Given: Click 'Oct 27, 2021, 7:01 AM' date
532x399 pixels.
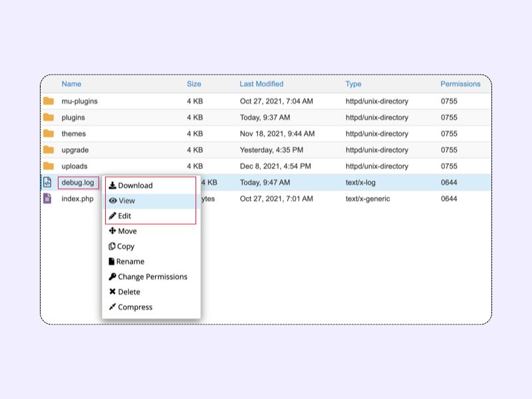Looking at the screenshot, I should pyautogui.click(x=277, y=199).
